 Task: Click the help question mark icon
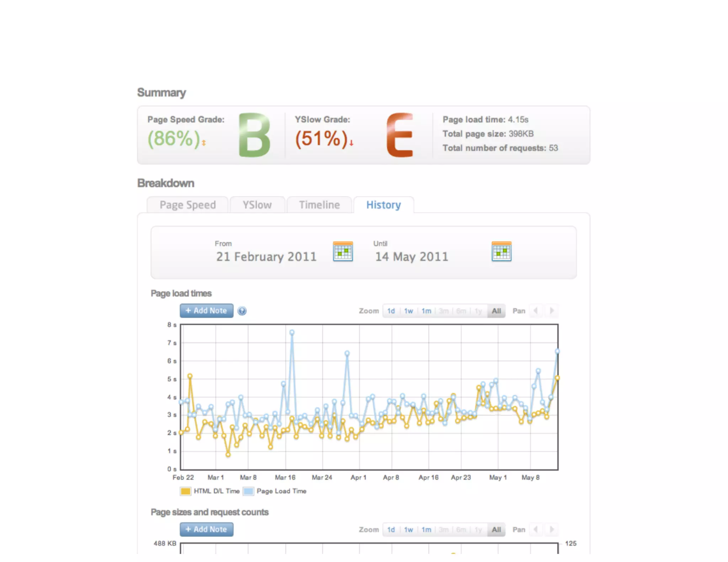pyautogui.click(x=242, y=311)
